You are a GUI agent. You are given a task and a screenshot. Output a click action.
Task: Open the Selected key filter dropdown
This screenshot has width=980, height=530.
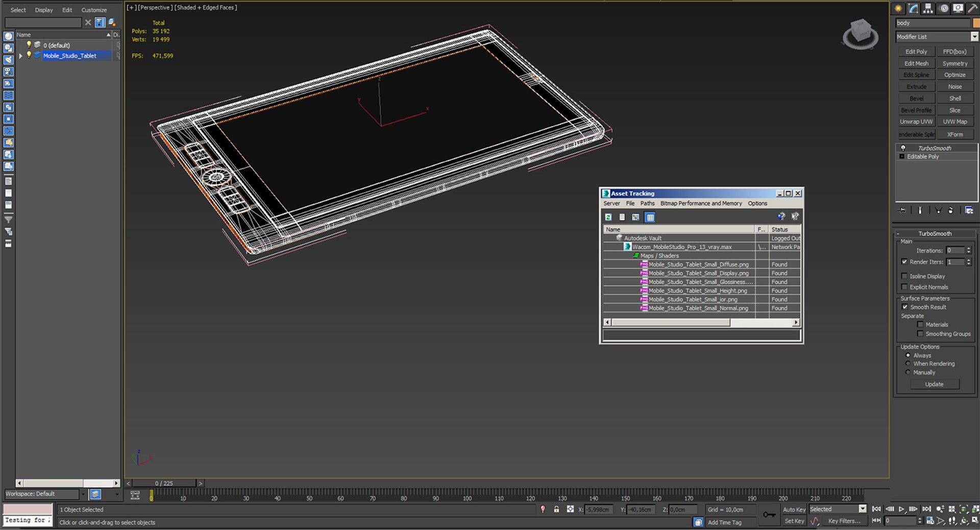pyautogui.click(x=863, y=509)
